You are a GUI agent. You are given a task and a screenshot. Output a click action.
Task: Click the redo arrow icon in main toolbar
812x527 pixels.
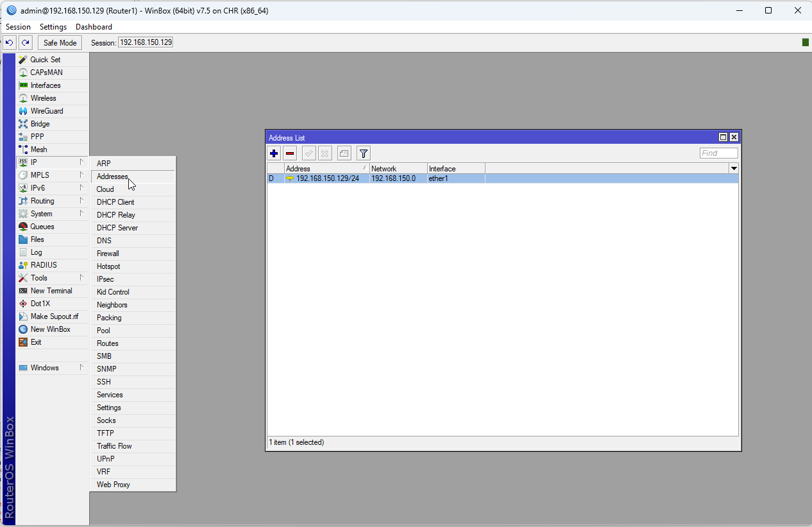click(25, 42)
